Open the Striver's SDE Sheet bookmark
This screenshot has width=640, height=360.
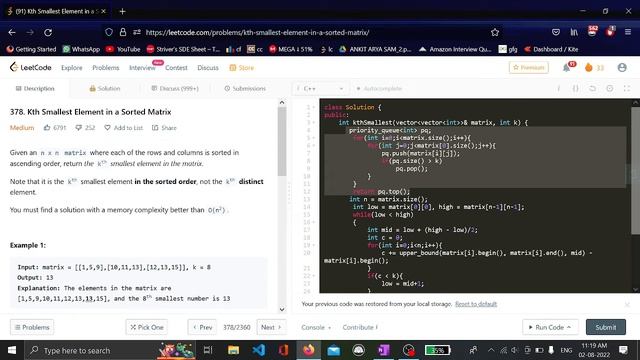pyautogui.click(x=183, y=49)
